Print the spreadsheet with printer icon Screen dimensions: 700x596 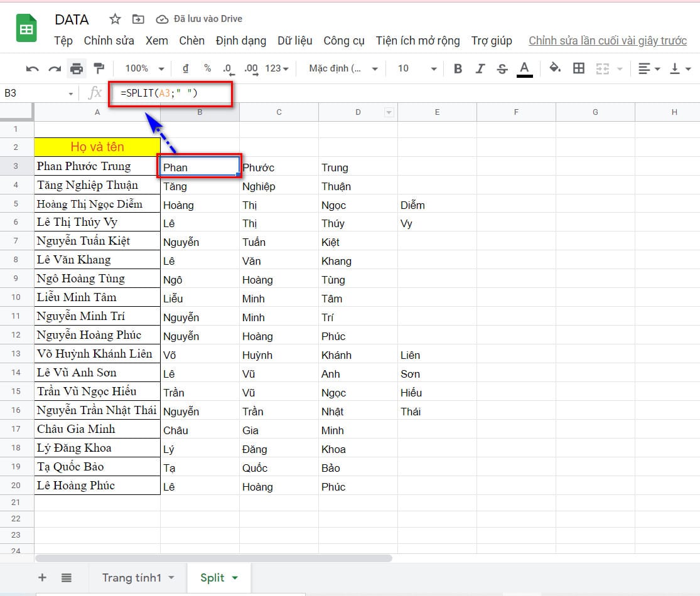[77, 68]
